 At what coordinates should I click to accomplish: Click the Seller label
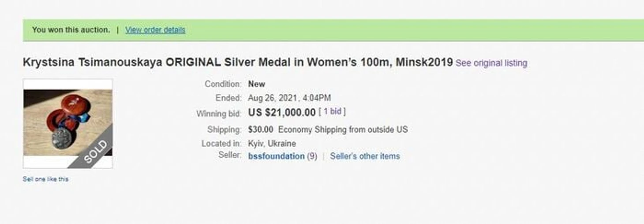pyautogui.click(x=230, y=155)
